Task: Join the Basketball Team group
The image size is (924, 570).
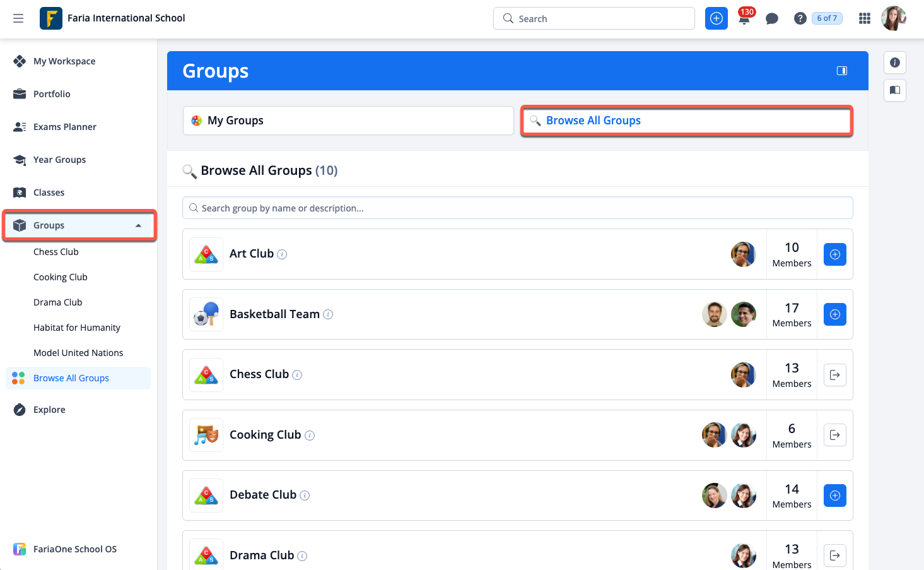Action: pos(834,314)
